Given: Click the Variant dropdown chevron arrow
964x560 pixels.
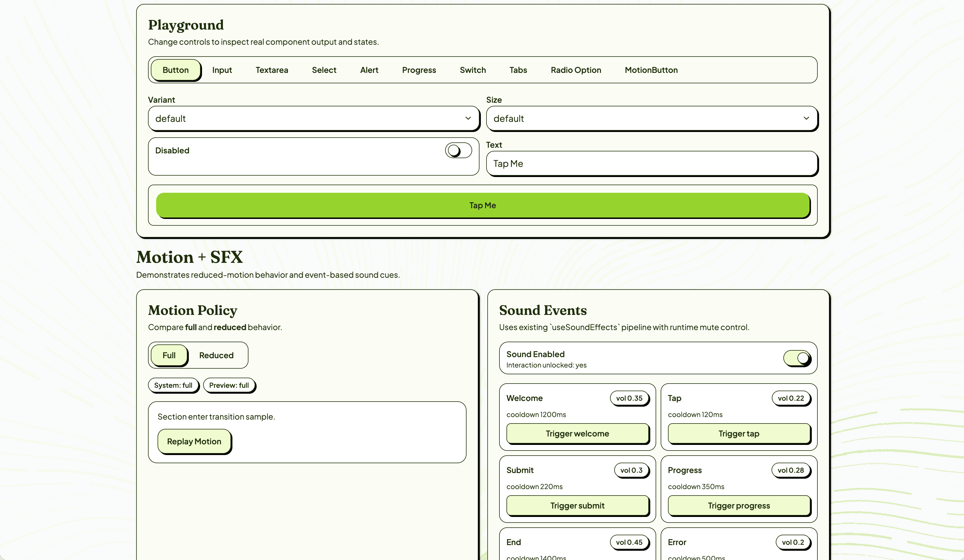Looking at the screenshot, I should 468,118.
